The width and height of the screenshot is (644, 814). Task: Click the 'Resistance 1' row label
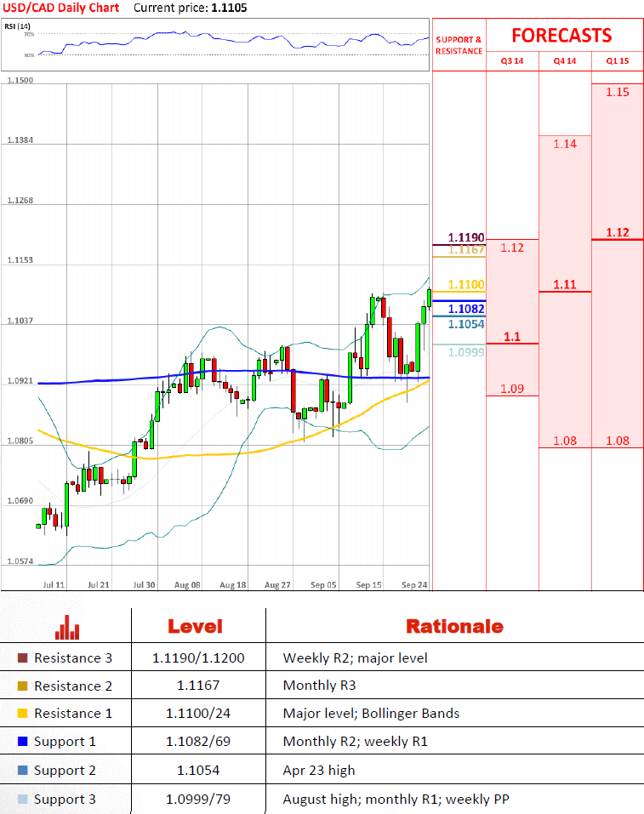73,714
